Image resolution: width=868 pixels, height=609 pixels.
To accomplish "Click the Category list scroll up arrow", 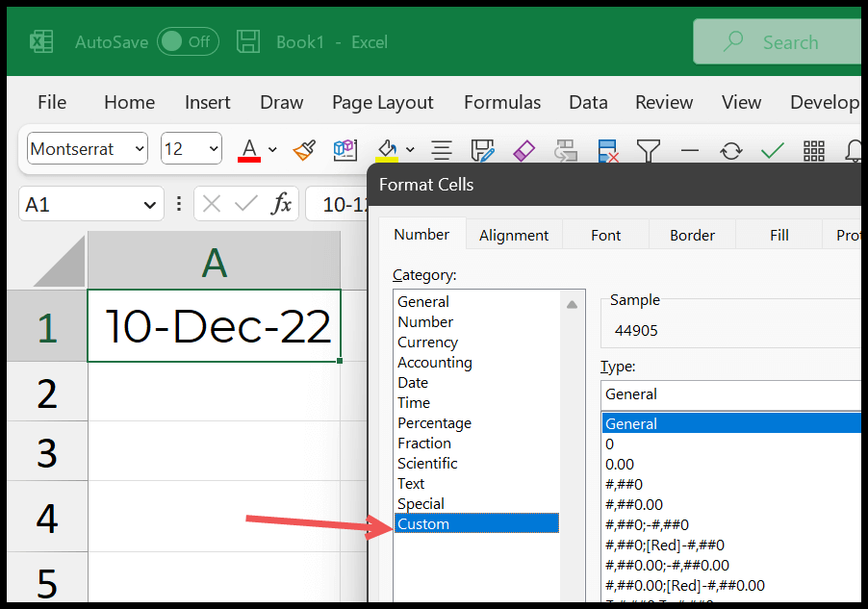I will pyautogui.click(x=573, y=304).
